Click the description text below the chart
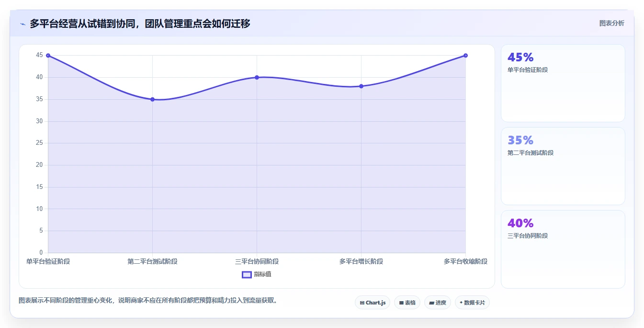The image size is (644, 328). click(x=149, y=301)
